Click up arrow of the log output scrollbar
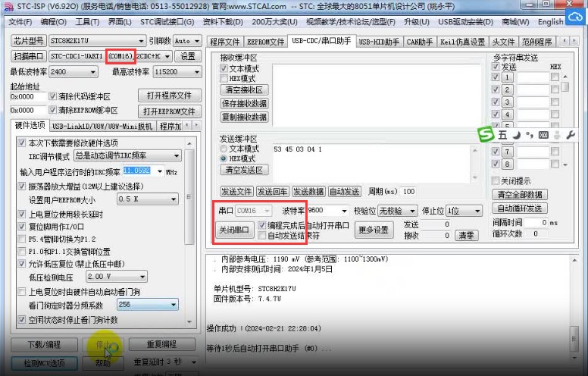Screen dimensions: 588x376 pos(574,260)
